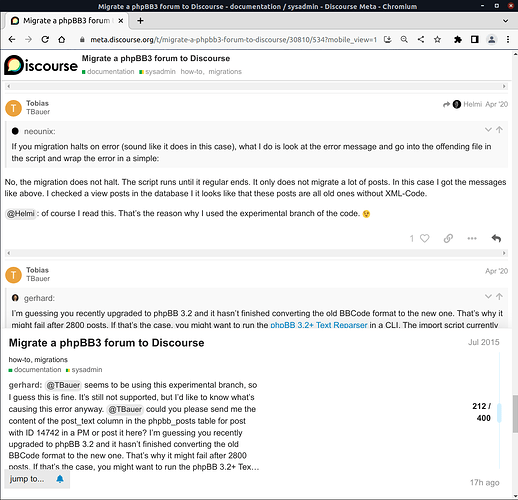Open the browser extensions puzzle icon
Image resolution: width=518 pixels, height=500 pixels.
point(458,40)
